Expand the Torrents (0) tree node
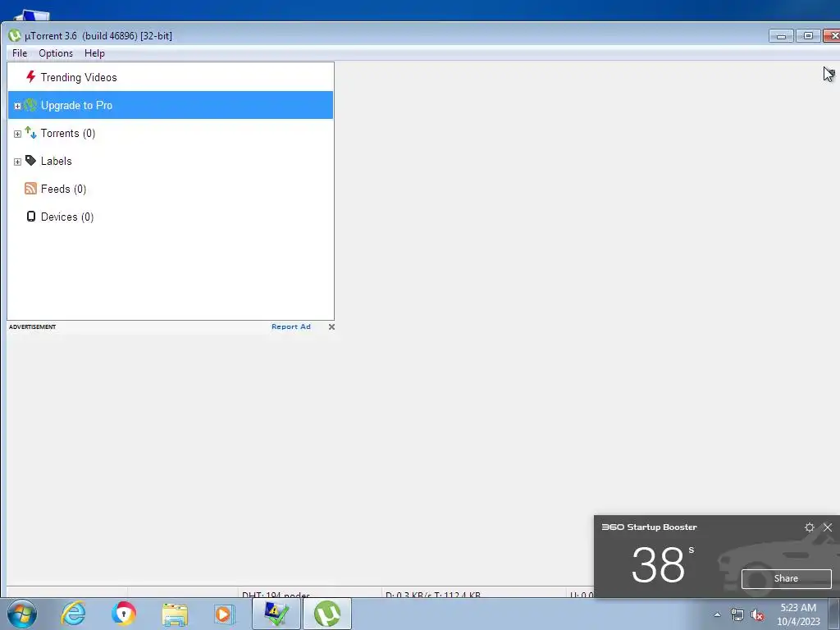 pos(17,134)
